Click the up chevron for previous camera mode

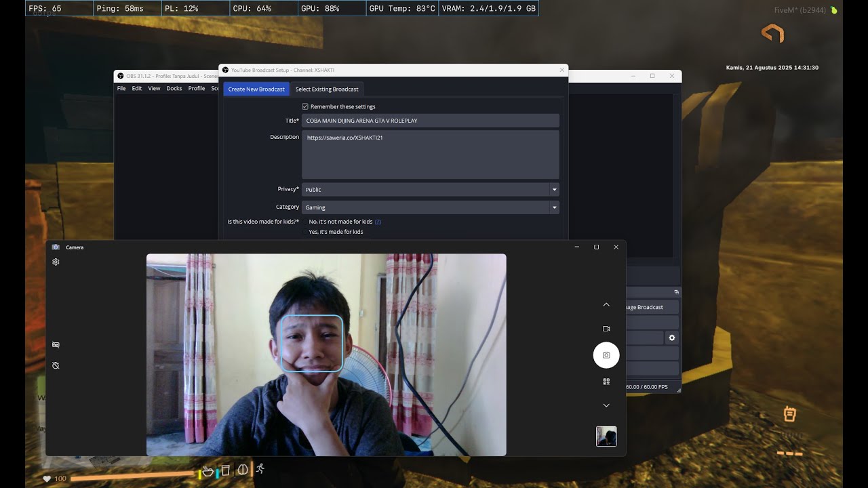point(606,305)
